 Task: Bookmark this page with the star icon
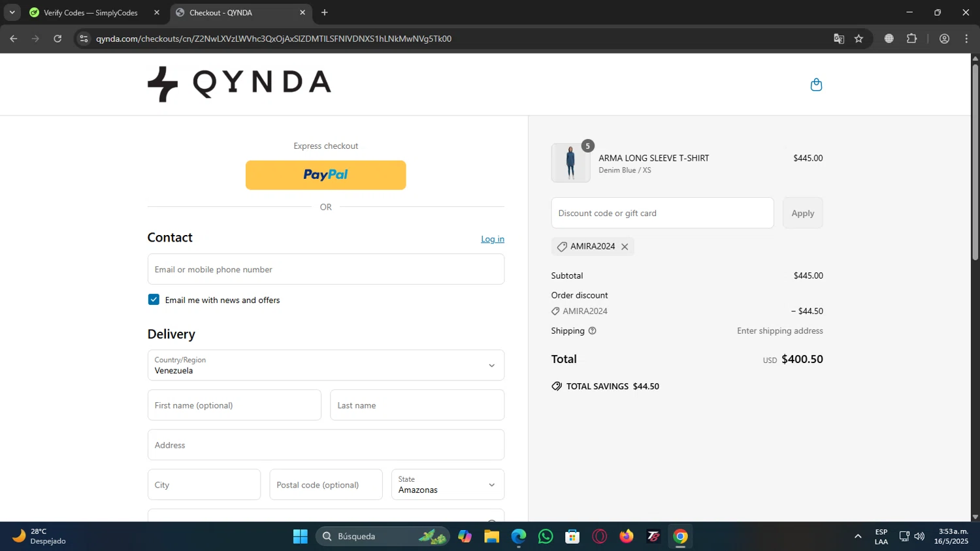tap(858, 39)
